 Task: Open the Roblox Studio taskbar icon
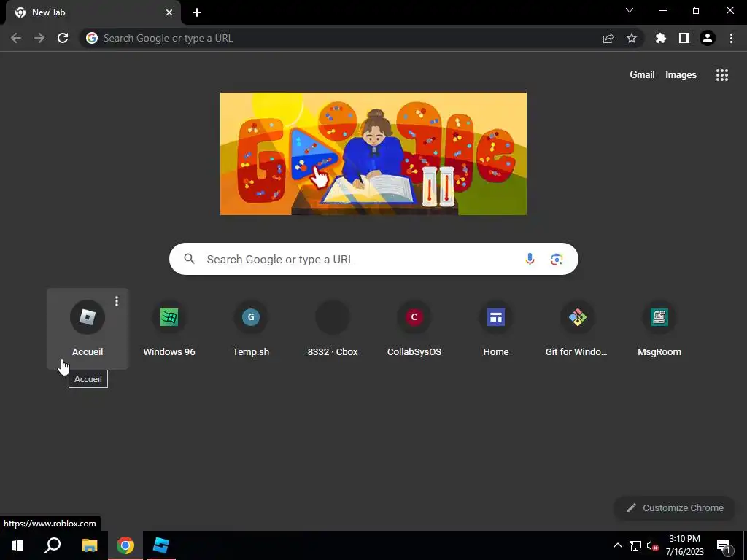point(161,545)
